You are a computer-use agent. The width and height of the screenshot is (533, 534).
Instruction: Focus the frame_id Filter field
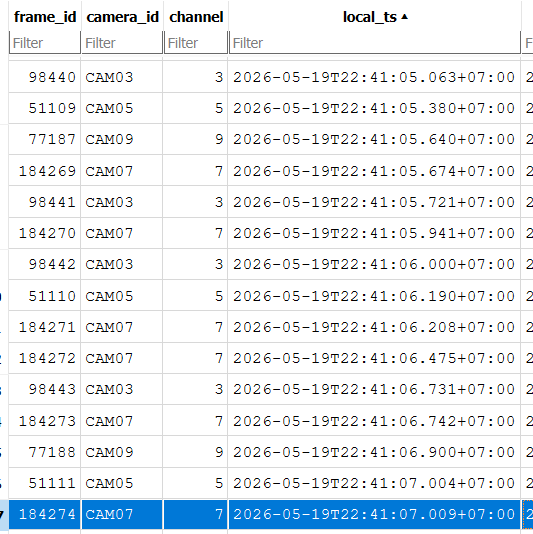point(45,43)
